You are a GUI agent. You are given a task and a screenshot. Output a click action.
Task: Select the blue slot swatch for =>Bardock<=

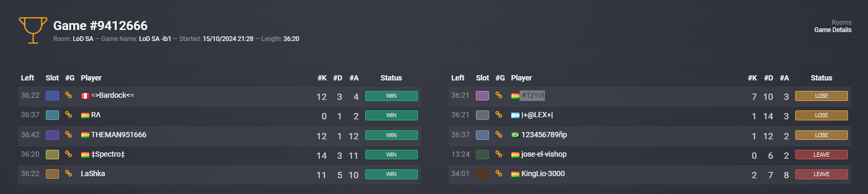coord(52,96)
